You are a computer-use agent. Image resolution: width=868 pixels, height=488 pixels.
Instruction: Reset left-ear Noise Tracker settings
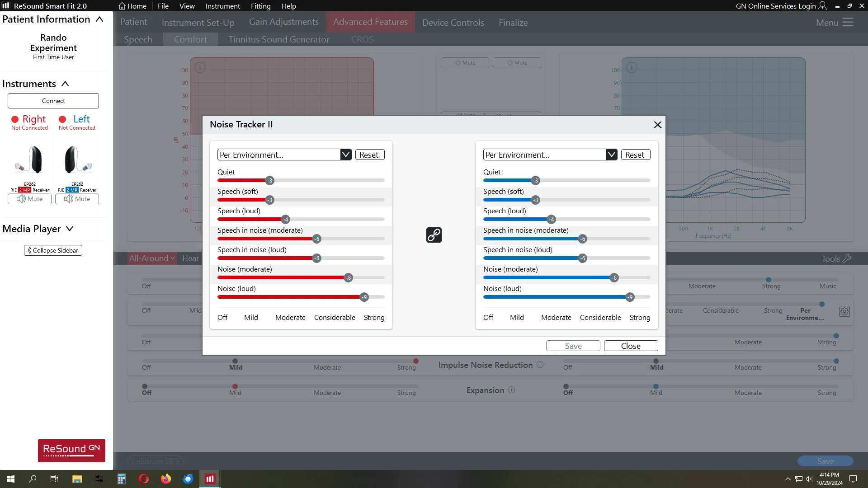[635, 155]
